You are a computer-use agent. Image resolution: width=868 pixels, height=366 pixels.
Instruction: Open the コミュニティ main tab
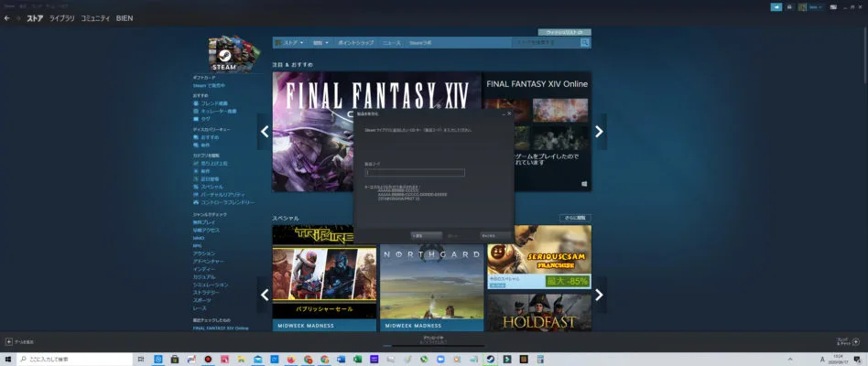click(95, 18)
